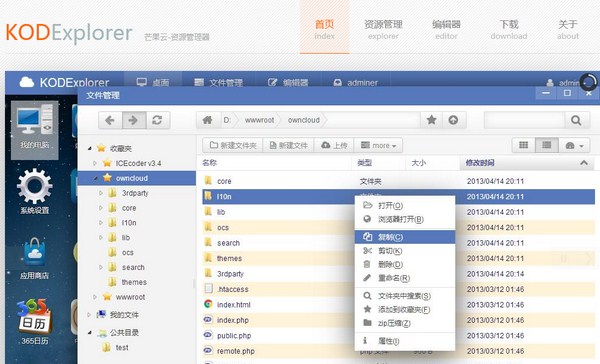Collapse the favorites tree node
This screenshot has width=600, height=364.
pos(90,148)
